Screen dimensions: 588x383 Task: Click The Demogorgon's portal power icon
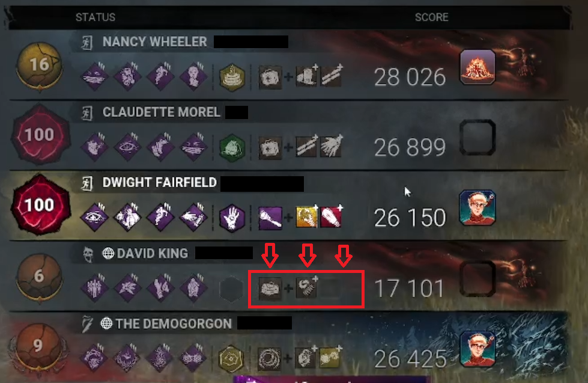[269, 359]
